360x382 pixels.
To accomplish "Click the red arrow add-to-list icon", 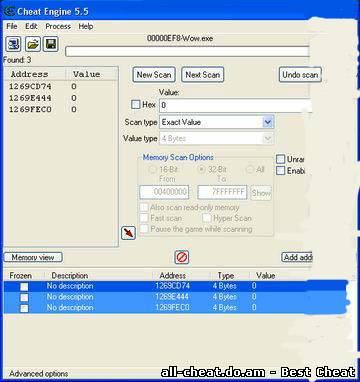I will (x=128, y=233).
